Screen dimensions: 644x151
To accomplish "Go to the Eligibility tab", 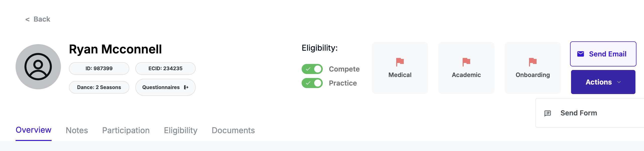I will [x=181, y=130].
